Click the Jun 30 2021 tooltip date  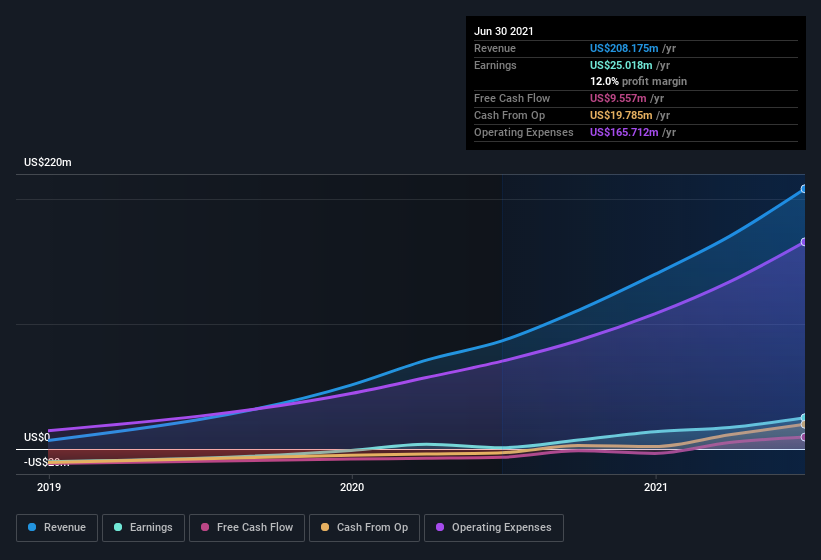[x=504, y=31]
